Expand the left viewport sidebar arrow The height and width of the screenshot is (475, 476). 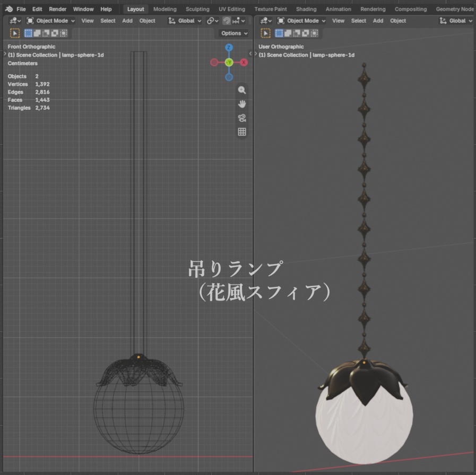coord(250,54)
